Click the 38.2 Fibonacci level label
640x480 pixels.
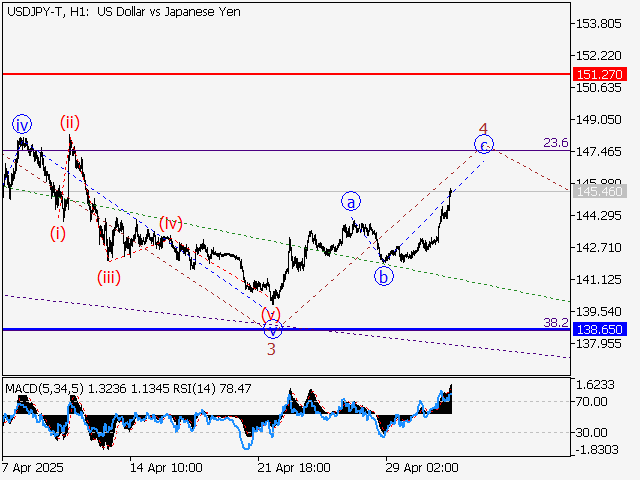point(556,322)
